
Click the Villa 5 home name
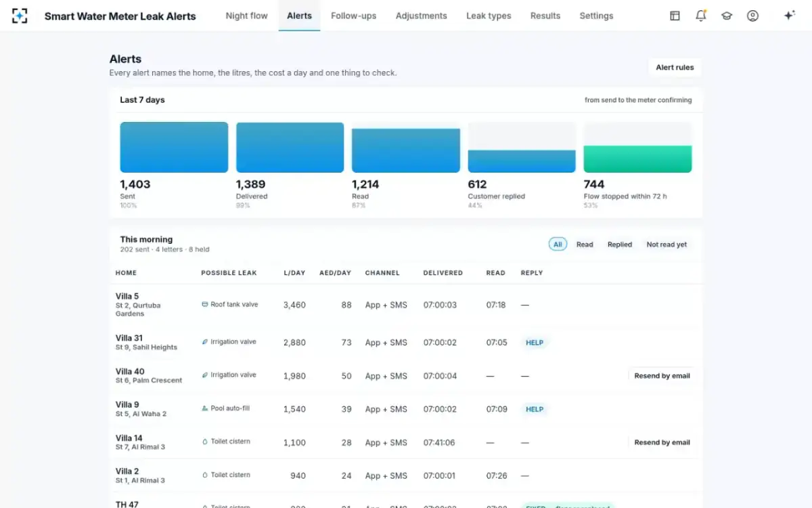pos(127,296)
